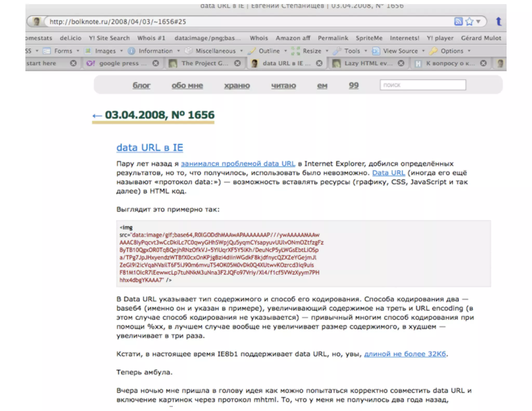Close the 'The Project G...' tab
Screen dimensions: 532x411
(x=237, y=63)
